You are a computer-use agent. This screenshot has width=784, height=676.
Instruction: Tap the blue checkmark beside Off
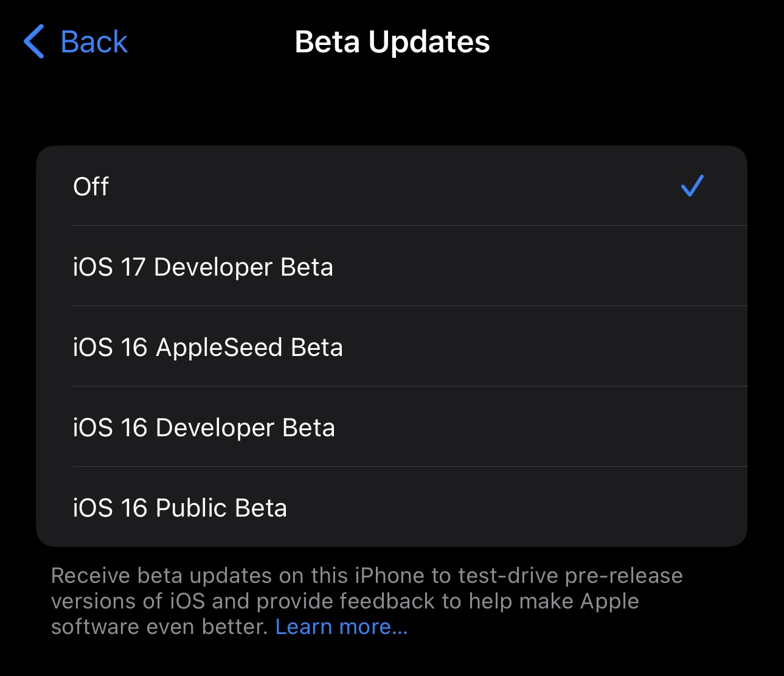tap(692, 186)
